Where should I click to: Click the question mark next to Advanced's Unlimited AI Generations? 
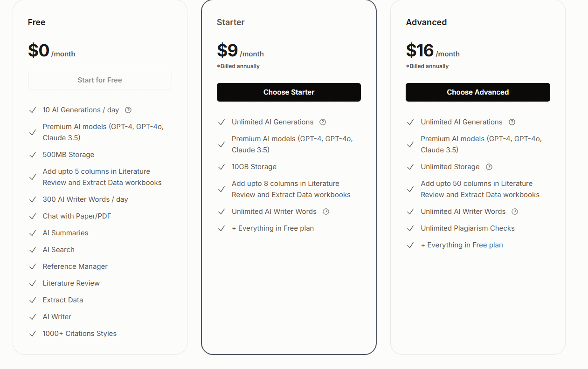[512, 122]
